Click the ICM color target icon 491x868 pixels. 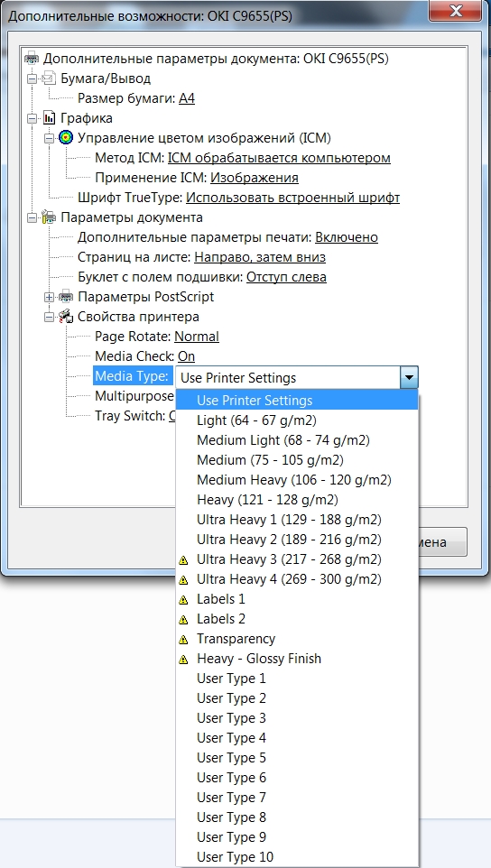67,138
